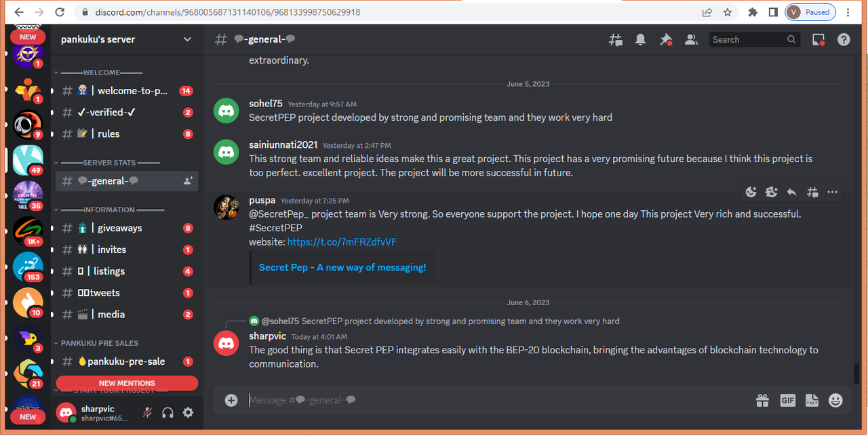Click username sohel75
The image size is (868, 436).
pyautogui.click(x=266, y=104)
